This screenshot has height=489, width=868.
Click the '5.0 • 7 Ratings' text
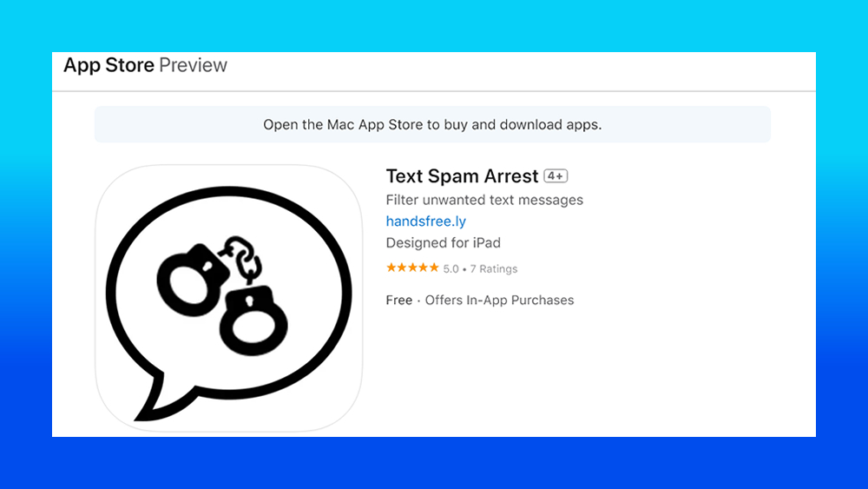click(480, 268)
